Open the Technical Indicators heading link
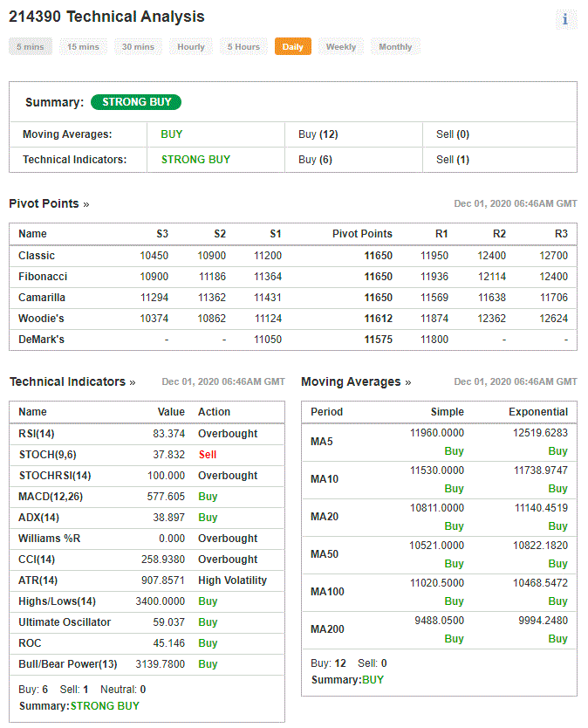The image size is (588, 728). click(x=72, y=381)
